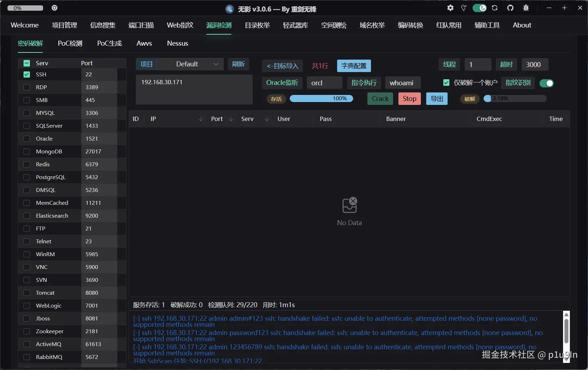The height and width of the screenshot is (370, 588).
Task: Open the GitHub icon link
Action: (x=510, y=8)
